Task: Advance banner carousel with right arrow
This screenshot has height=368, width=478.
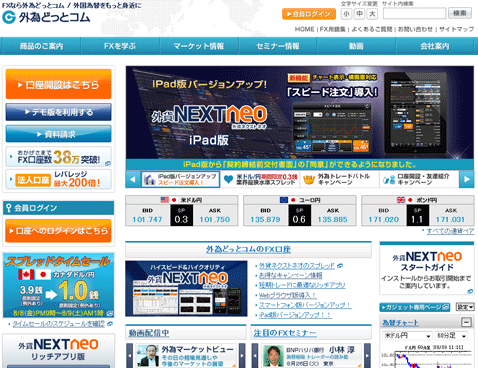Action: (467, 179)
